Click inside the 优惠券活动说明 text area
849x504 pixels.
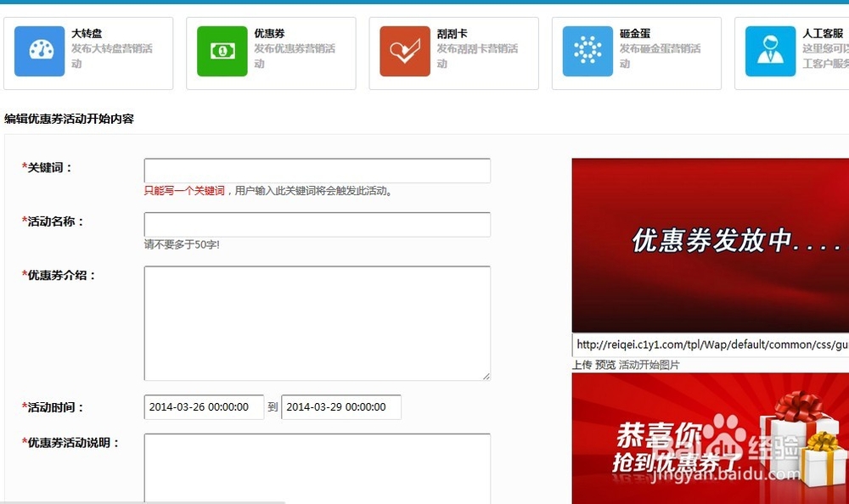(x=318, y=469)
